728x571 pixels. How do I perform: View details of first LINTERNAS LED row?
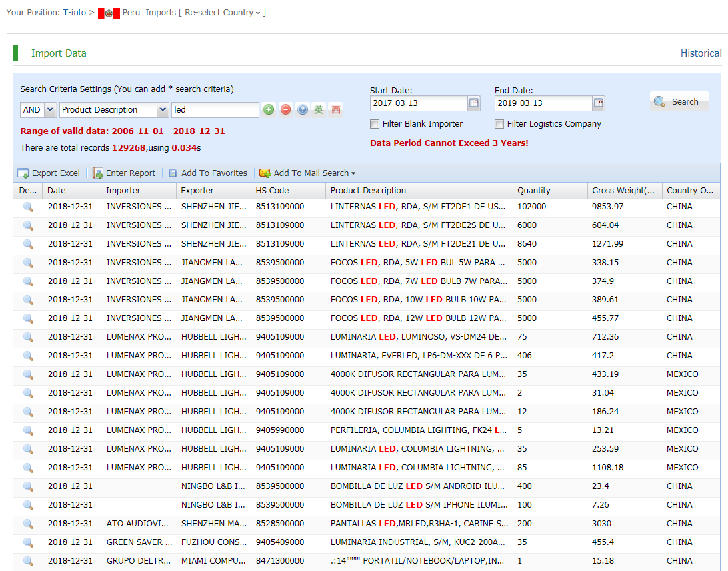pyautogui.click(x=28, y=207)
